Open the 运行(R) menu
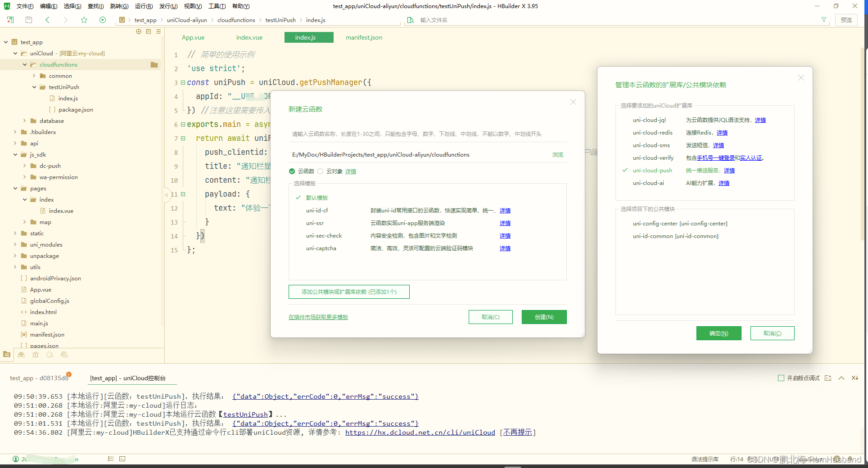Image resolution: width=868 pixels, height=468 pixels. coord(143,6)
